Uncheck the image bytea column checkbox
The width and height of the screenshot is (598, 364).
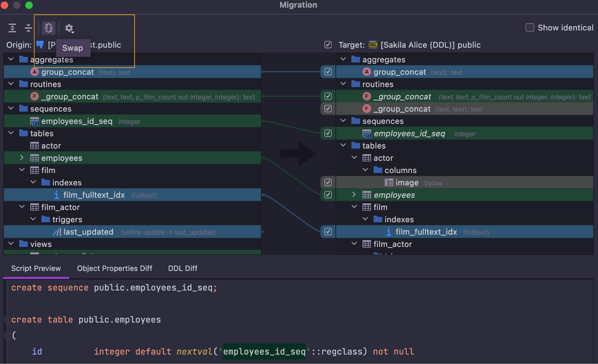click(328, 183)
